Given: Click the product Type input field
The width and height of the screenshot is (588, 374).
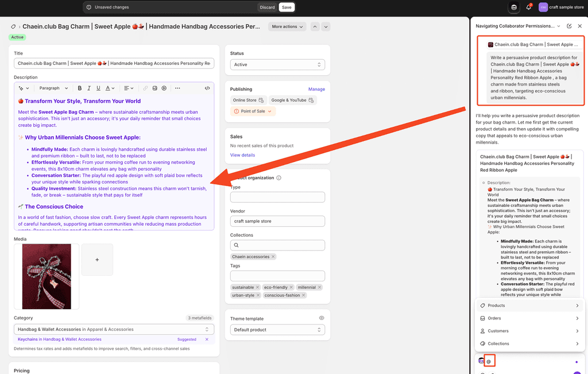Looking at the screenshot, I should pos(277,197).
